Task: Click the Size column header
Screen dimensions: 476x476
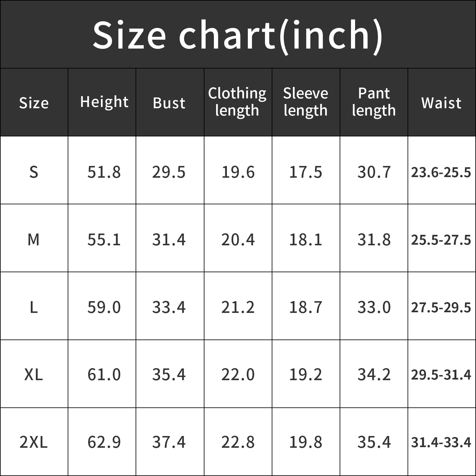Action: click(x=34, y=103)
